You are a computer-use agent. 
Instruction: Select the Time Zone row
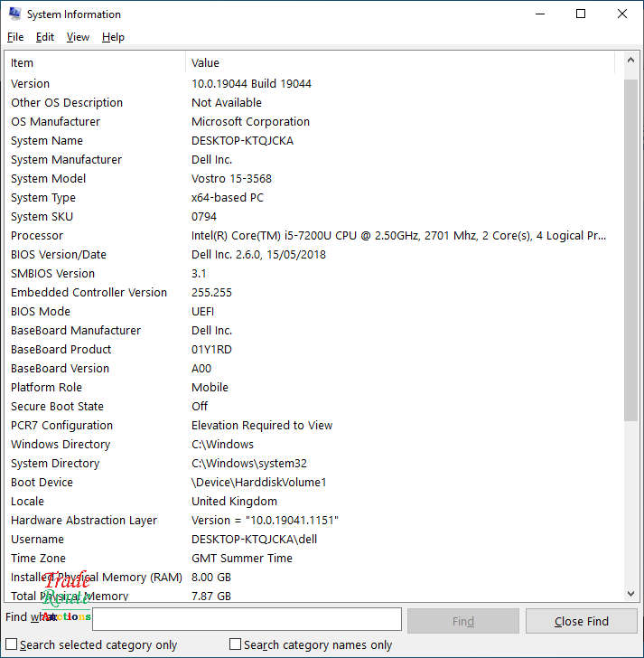(311, 559)
